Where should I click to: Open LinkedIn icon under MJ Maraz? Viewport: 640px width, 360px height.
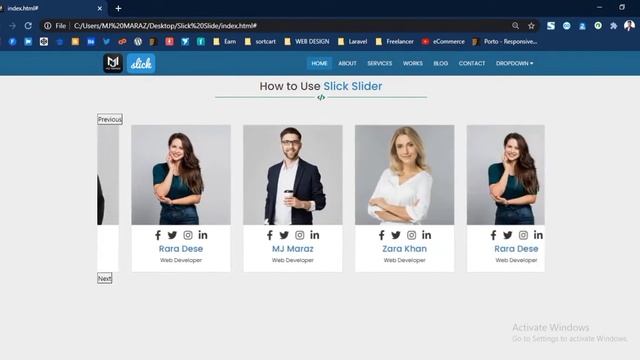(x=315, y=235)
